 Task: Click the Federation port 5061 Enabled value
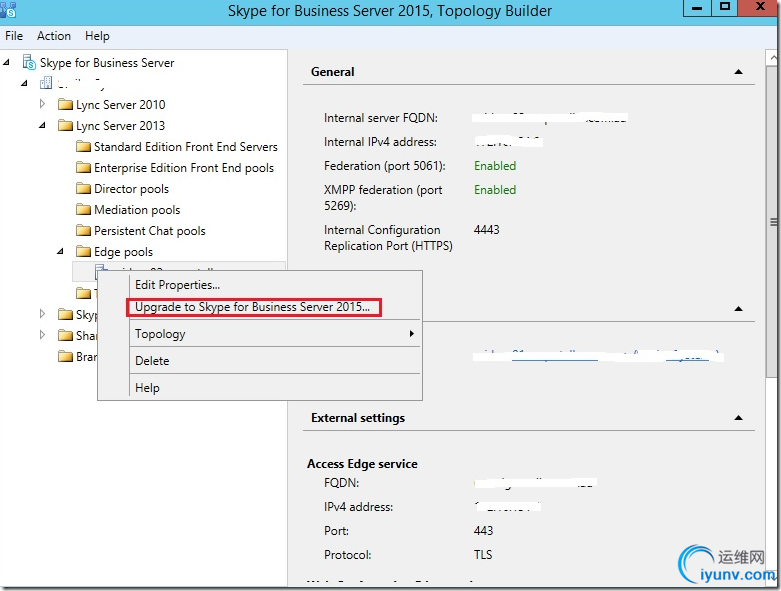[495, 166]
